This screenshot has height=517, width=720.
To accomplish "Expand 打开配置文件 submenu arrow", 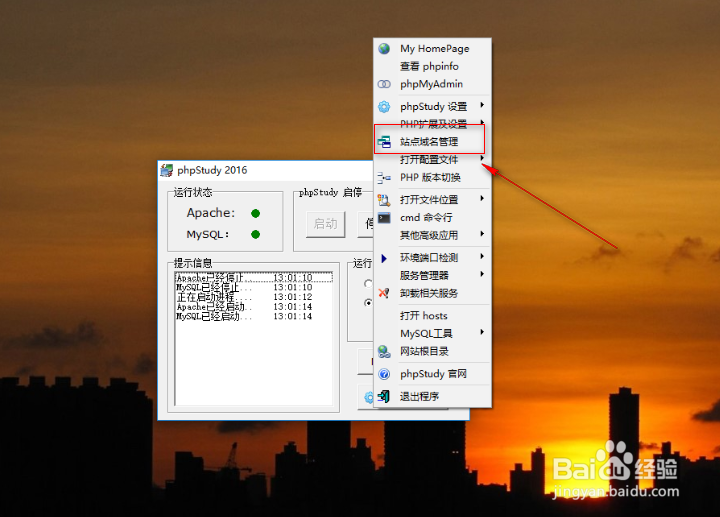I will (x=482, y=158).
